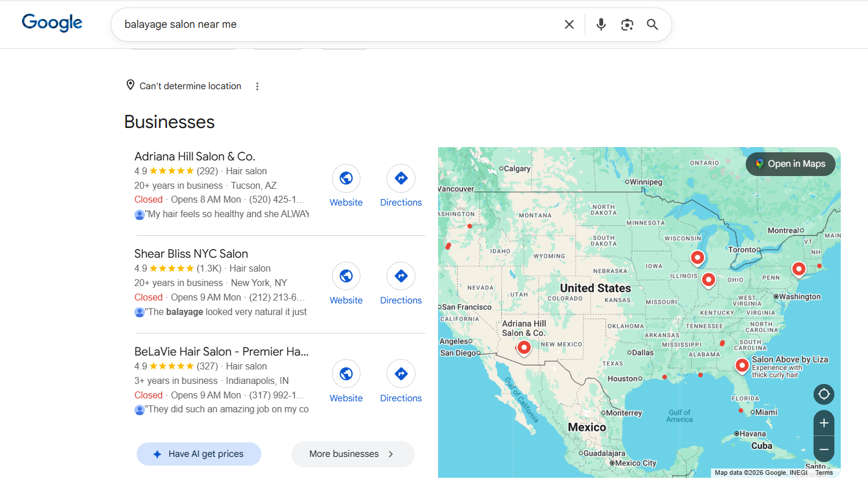Click the chevron arrow in More businesses

click(x=391, y=454)
